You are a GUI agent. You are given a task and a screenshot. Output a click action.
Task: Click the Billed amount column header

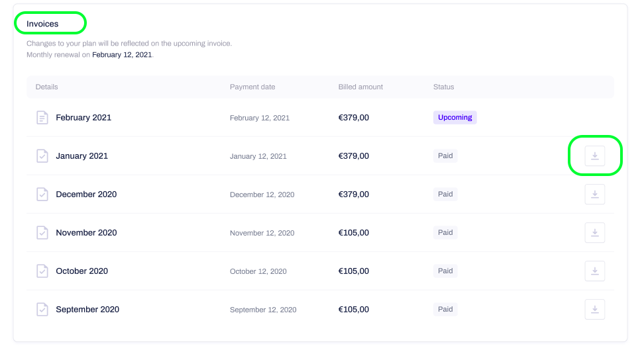pos(360,87)
